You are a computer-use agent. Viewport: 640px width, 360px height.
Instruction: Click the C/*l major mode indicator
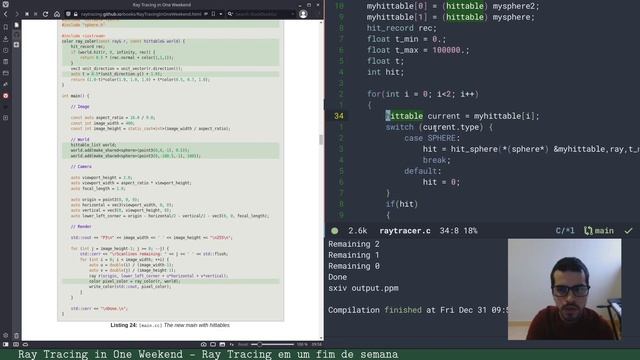coord(564,231)
